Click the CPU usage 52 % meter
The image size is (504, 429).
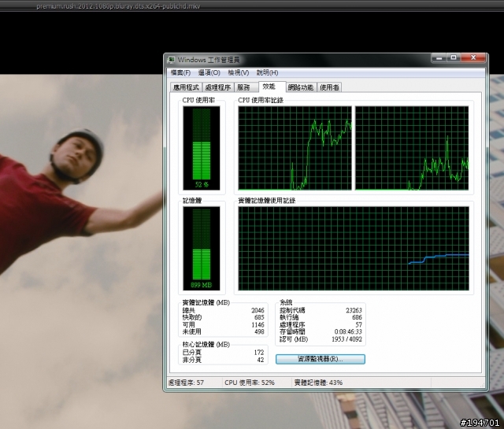click(202, 148)
